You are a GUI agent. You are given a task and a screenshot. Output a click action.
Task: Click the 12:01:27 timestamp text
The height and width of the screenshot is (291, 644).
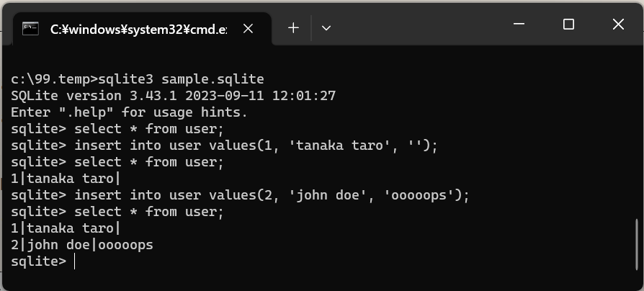pyautogui.click(x=304, y=95)
